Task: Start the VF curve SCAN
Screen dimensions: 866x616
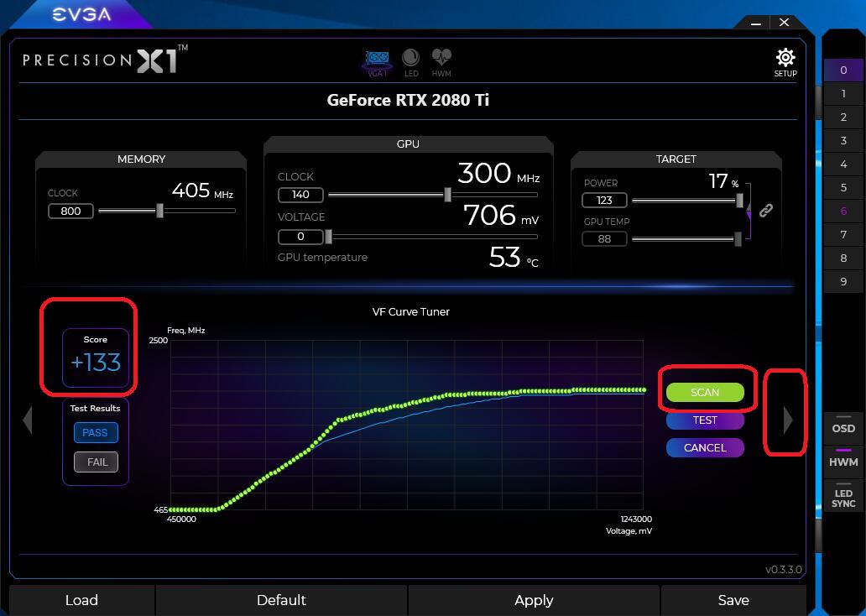Action: pyautogui.click(x=705, y=392)
